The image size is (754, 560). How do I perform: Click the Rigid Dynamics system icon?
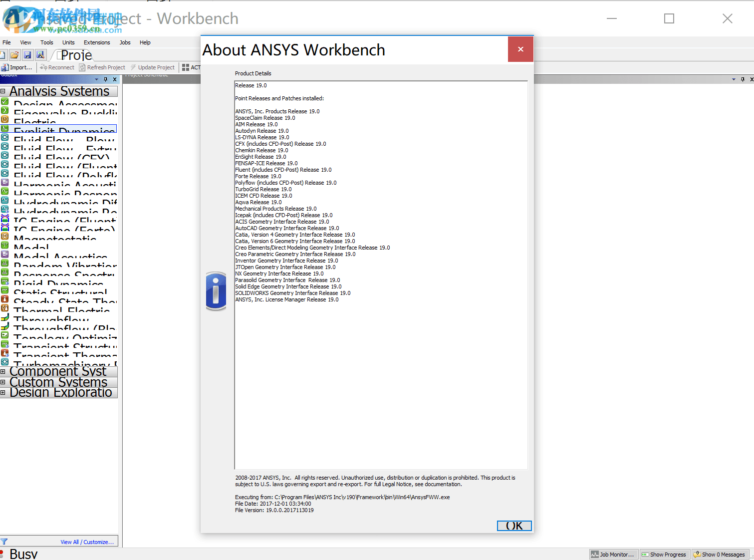coord(5,281)
